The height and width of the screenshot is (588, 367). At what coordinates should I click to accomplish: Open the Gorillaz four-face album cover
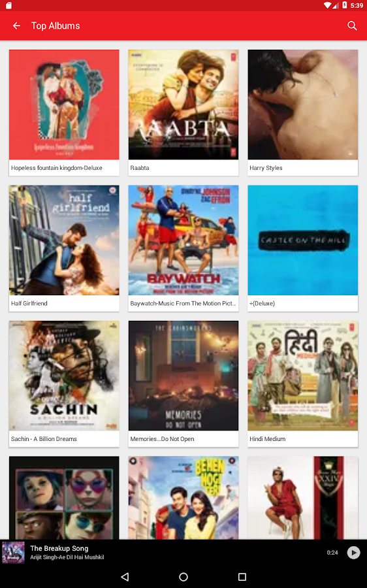(x=64, y=498)
